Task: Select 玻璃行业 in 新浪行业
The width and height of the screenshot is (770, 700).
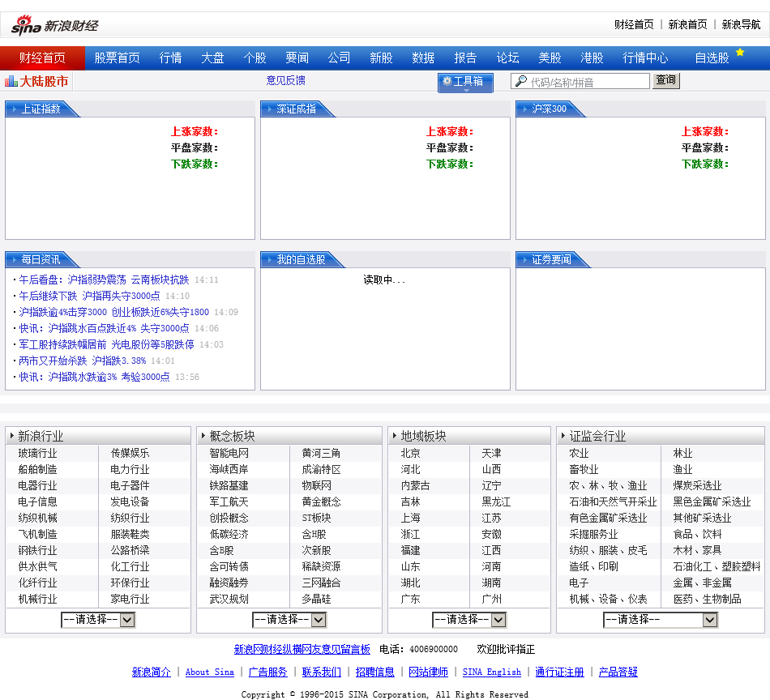Action: 38,453
